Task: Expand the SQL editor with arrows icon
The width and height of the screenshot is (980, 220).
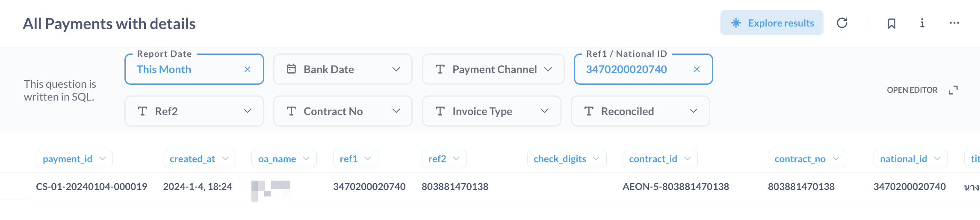Action: click(953, 90)
